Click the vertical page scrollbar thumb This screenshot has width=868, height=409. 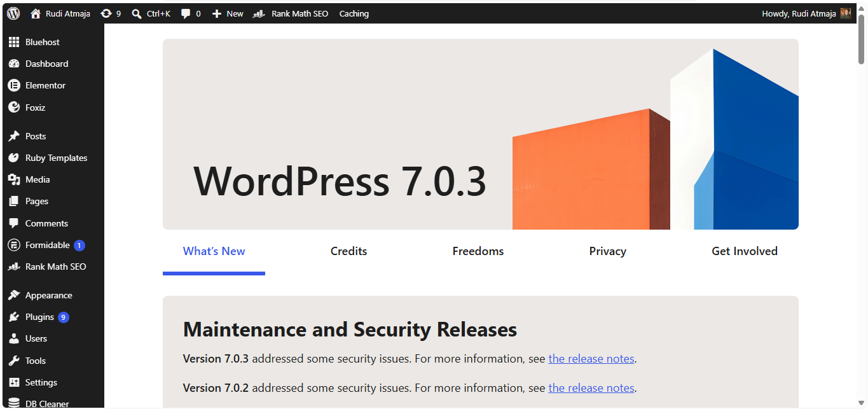click(x=862, y=39)
